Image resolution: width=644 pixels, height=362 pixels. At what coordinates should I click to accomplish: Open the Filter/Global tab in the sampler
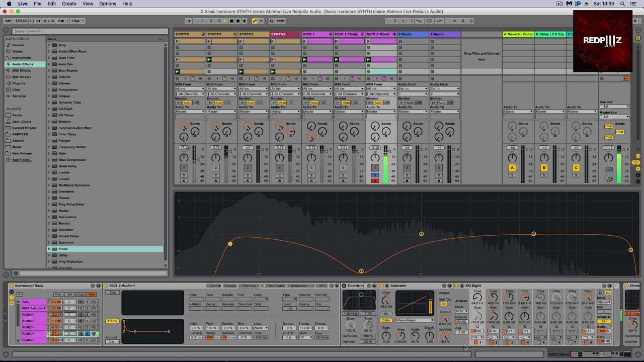point(274,286)
